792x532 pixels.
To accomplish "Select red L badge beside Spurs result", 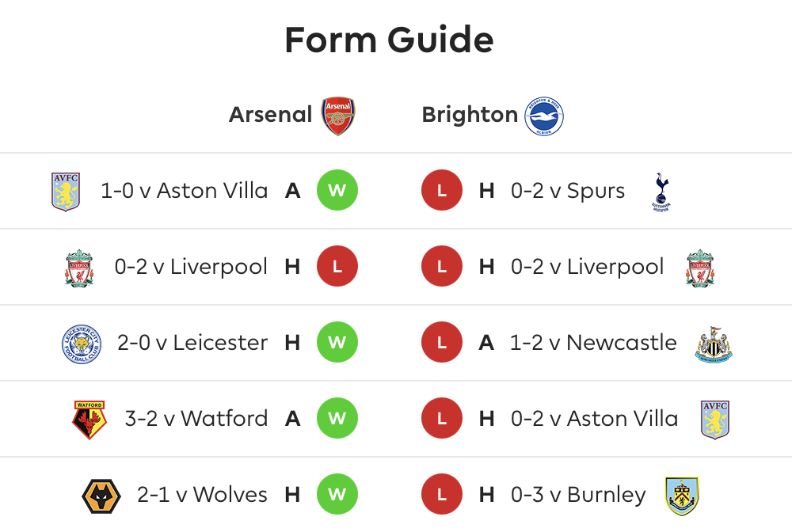I will click(x=442, y=190).
